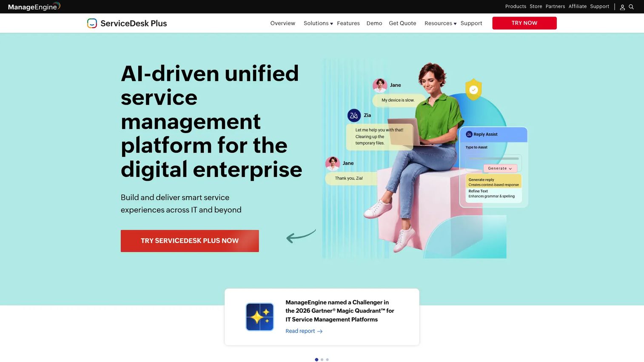Screen dimensions: 644x362
Task: Click the 'Thank you, Zia!' chat bubble
Action: (x=350, y=178)
